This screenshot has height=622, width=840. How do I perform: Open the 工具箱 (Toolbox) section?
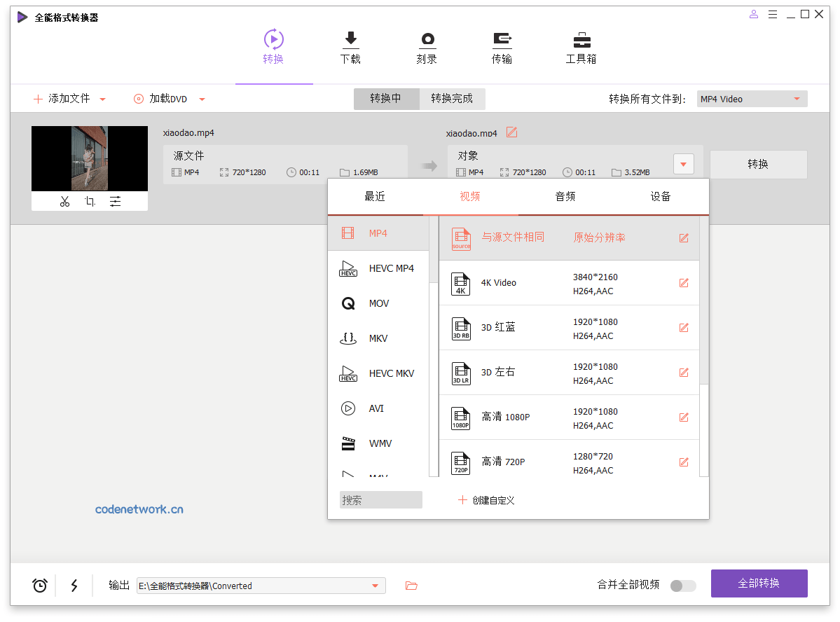(x=581, y=47)
